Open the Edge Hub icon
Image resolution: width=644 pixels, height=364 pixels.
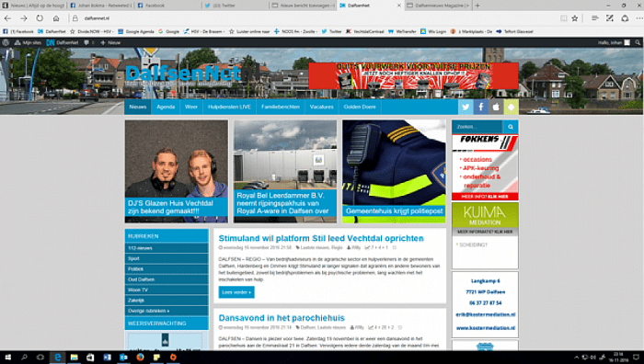594,18
